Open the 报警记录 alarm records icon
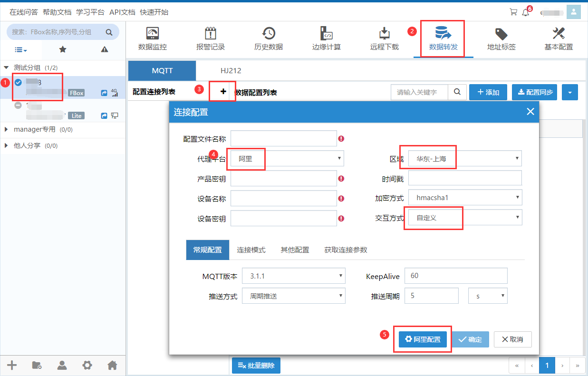Viewport: 588px width, 376px height. tap(211, 34)
